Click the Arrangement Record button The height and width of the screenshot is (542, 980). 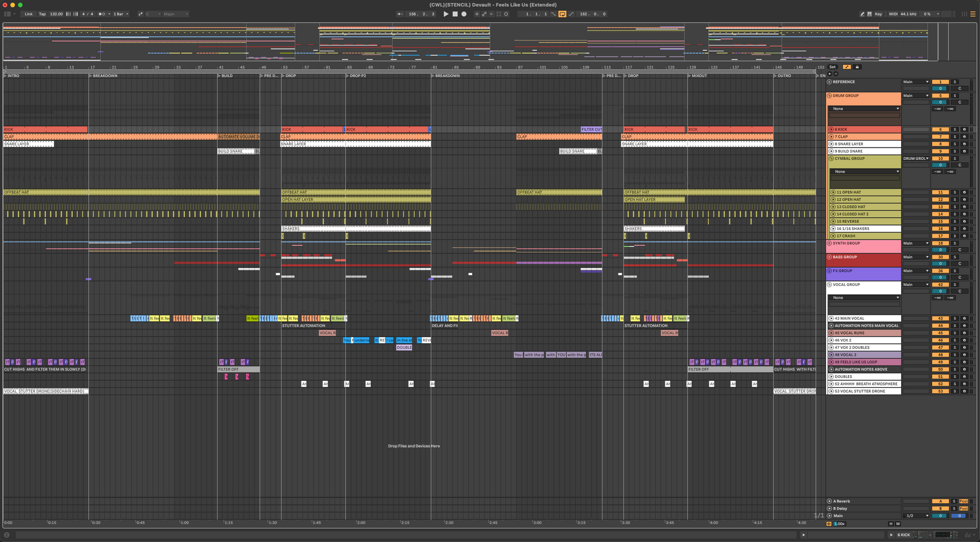pos(464,14)
